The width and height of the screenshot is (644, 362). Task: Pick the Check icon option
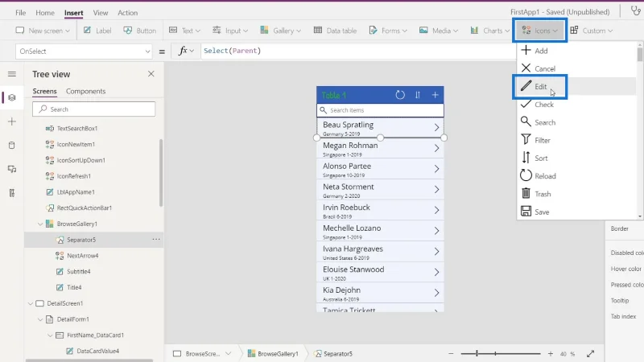click(537, 105)
